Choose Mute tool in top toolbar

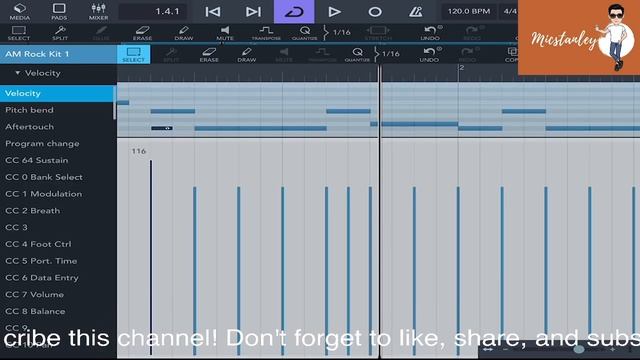pos(225,33)
